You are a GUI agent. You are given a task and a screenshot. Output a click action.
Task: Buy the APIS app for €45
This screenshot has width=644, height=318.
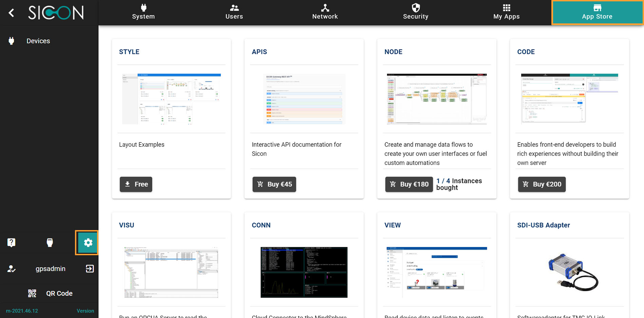tap(274, 184)
